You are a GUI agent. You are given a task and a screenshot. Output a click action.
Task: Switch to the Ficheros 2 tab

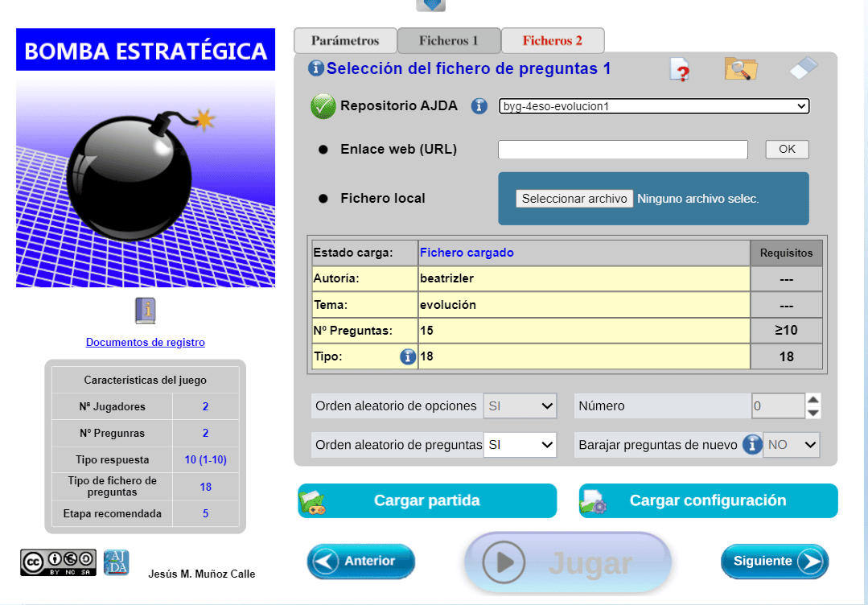coord(552,41)
